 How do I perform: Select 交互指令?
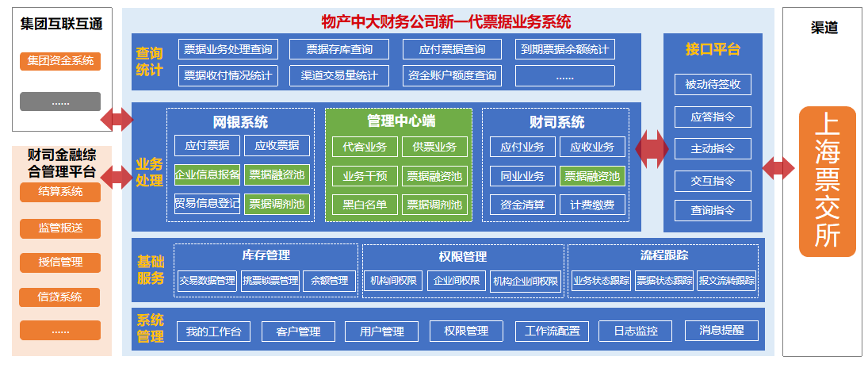point(713,181)
